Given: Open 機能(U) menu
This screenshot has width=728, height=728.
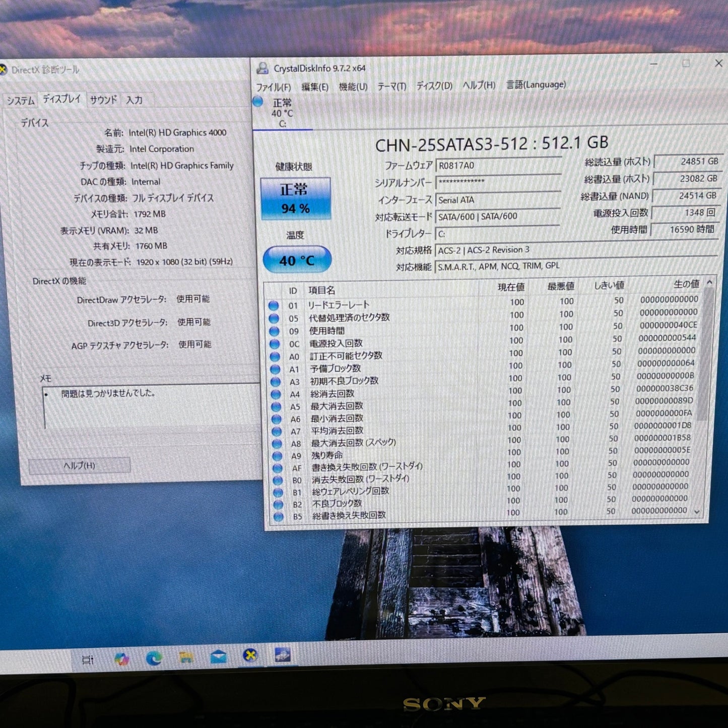Looking at the screenshot, I should (353, 87).
